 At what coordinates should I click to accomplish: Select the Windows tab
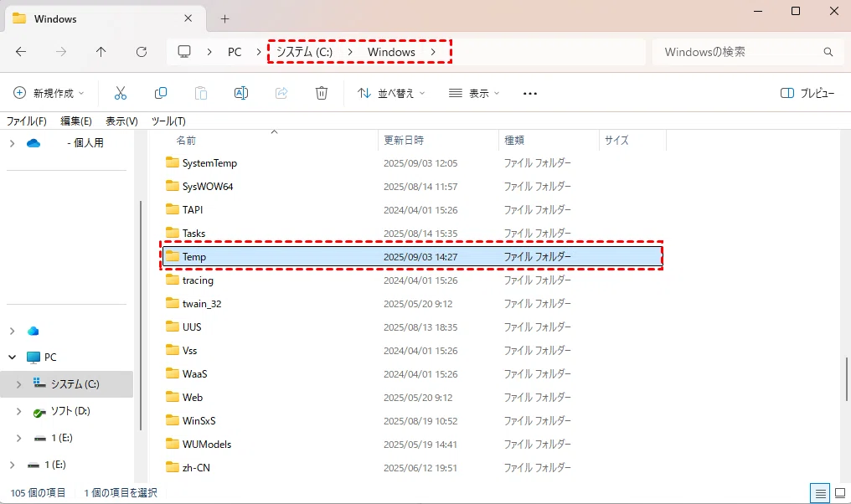pos(106,19)
